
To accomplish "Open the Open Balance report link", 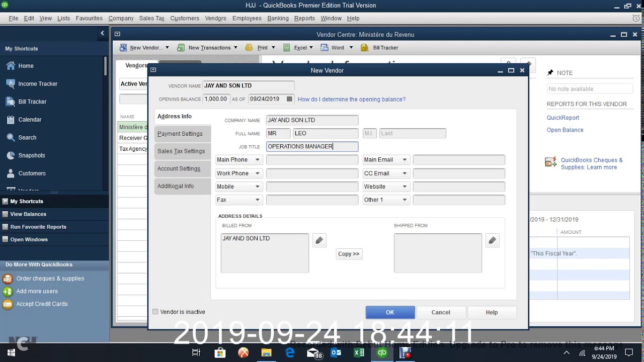I will [x=565, y=130].
